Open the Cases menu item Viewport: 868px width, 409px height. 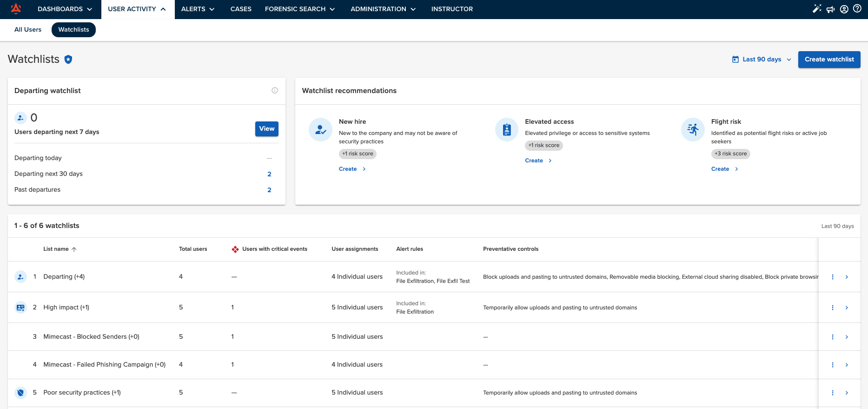point(241,9)
